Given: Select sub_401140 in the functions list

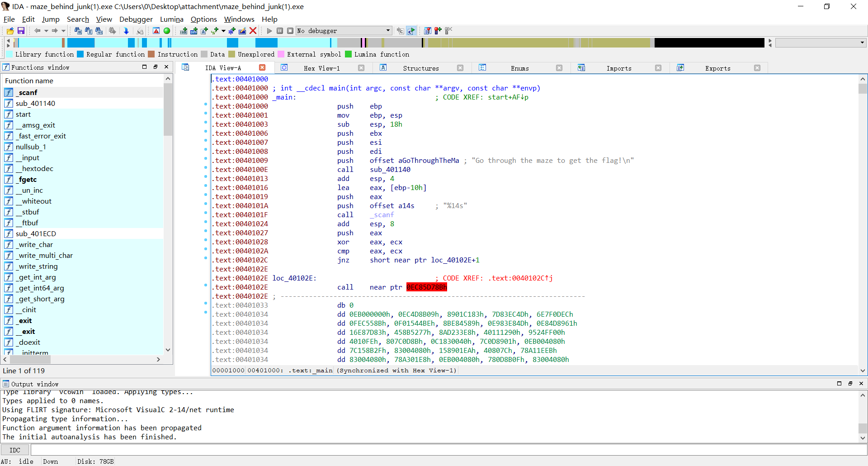Looking at the screenshot, I should [83, 103].
